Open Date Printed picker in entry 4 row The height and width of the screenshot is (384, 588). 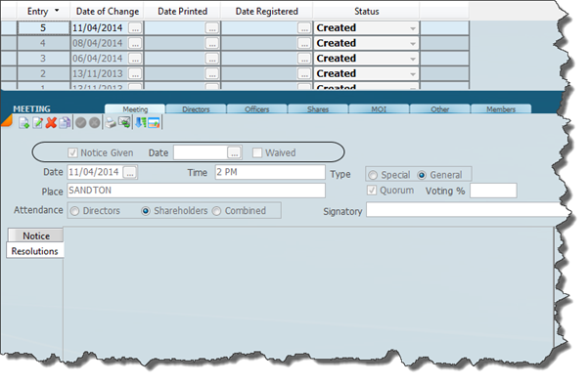click(x=212, y=43)
